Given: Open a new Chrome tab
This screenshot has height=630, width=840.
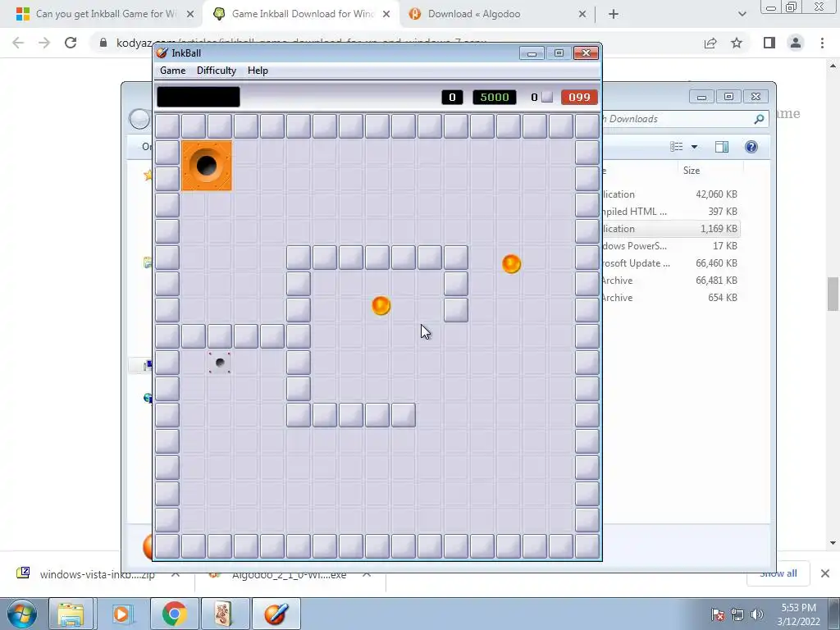Looking at the screenshot, I should [614, 15].
